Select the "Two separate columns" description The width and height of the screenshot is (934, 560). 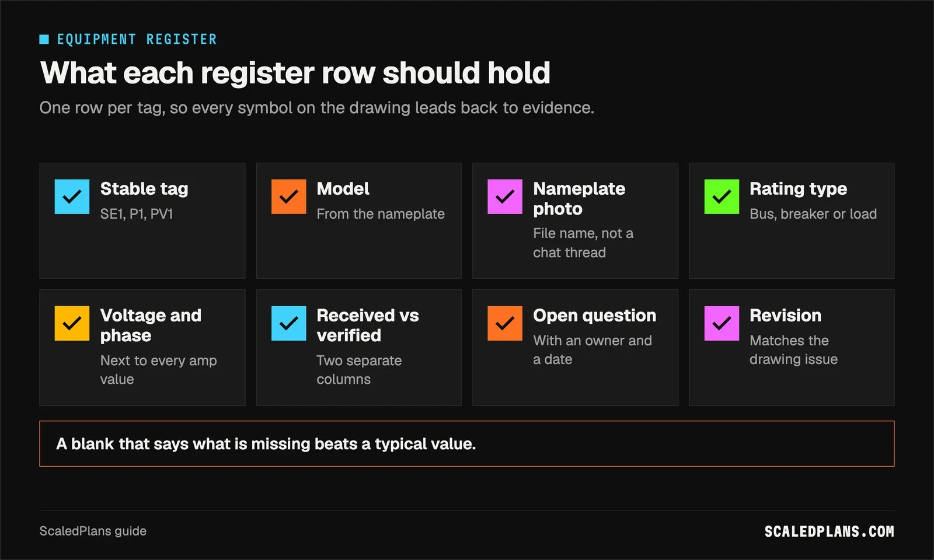pos(359,370)
